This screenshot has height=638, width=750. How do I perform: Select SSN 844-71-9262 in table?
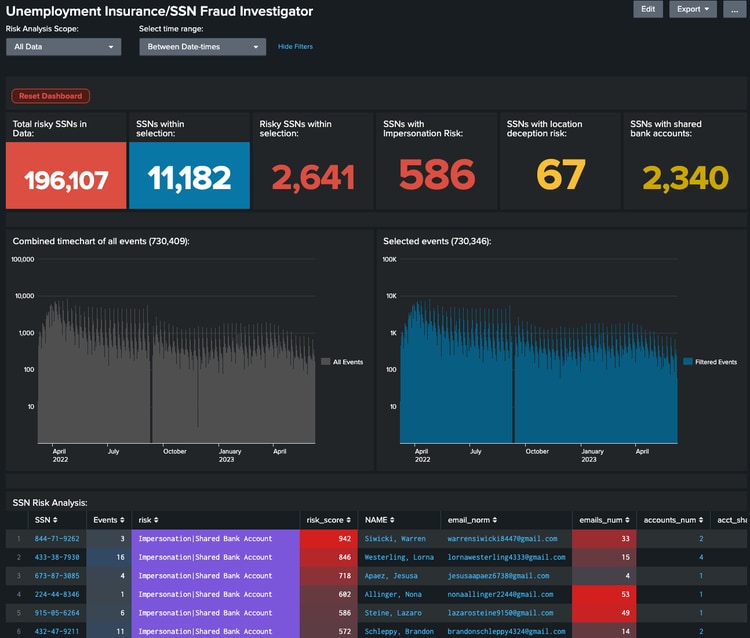57,539
